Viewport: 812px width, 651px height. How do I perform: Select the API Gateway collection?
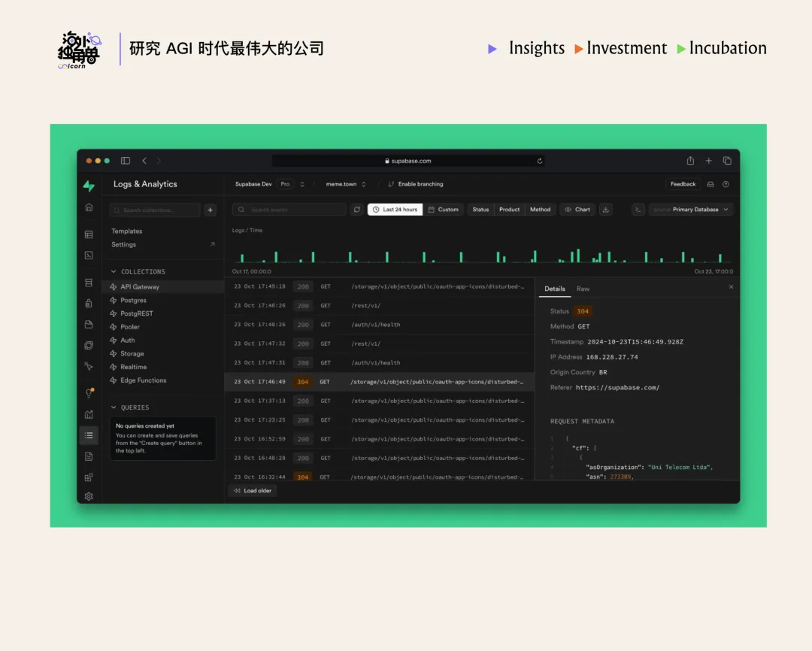click(x=163, y=287)
